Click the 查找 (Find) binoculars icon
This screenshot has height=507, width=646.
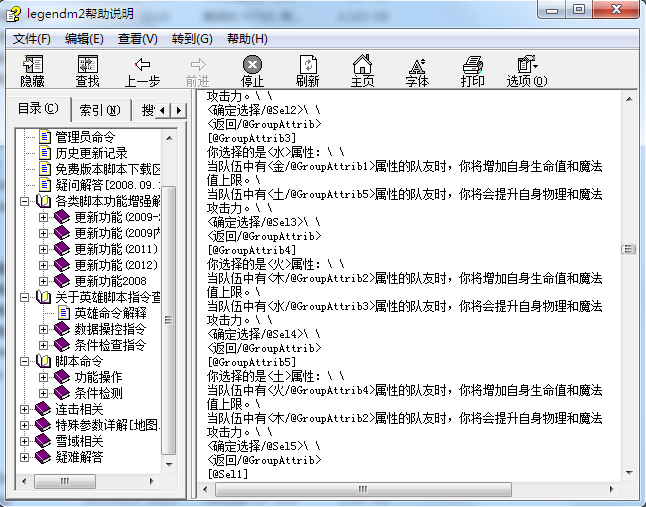pos(87,70)
